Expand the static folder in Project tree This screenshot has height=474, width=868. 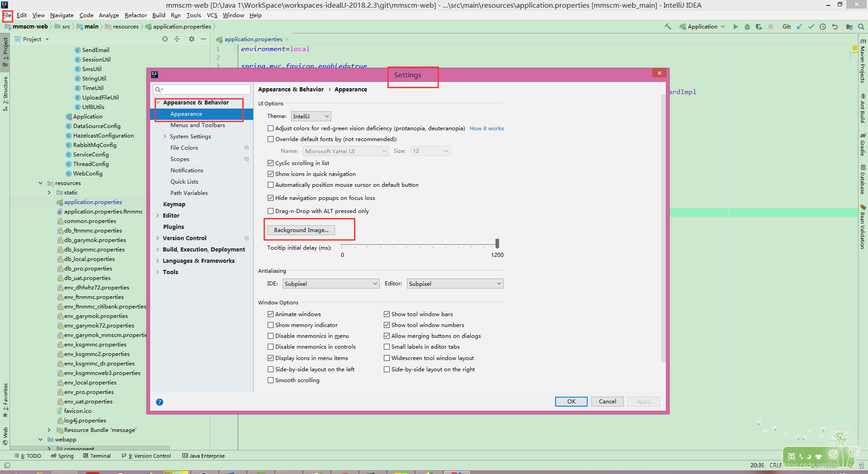click(49, 193)
